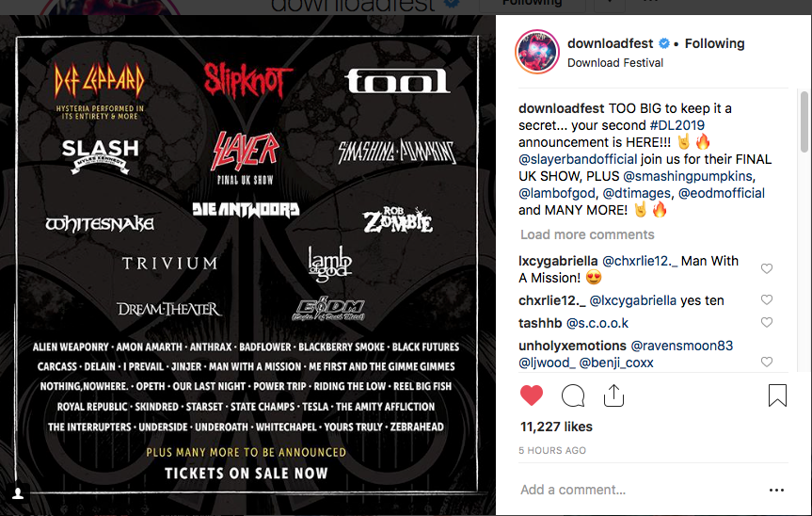Like tashhb's comment heart
The height and width of the screenshot is (516, 812).
[x=767, y=322]
